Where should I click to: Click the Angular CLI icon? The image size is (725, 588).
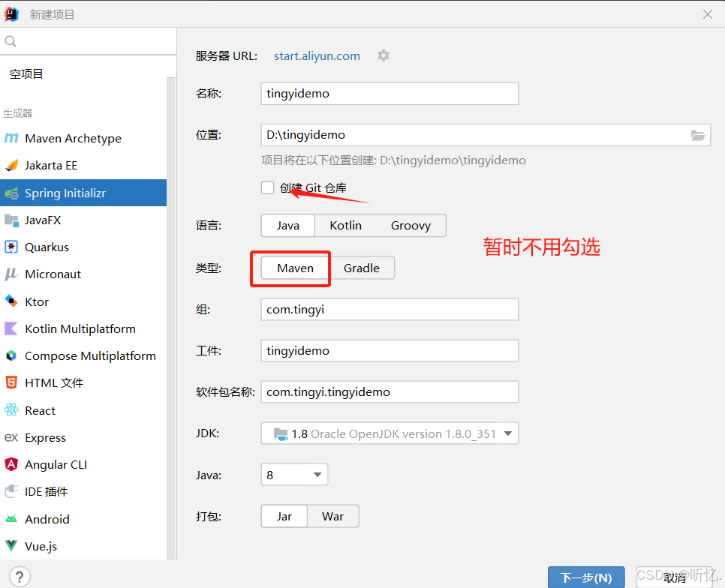pyautogui.click(x=11, y=464)
